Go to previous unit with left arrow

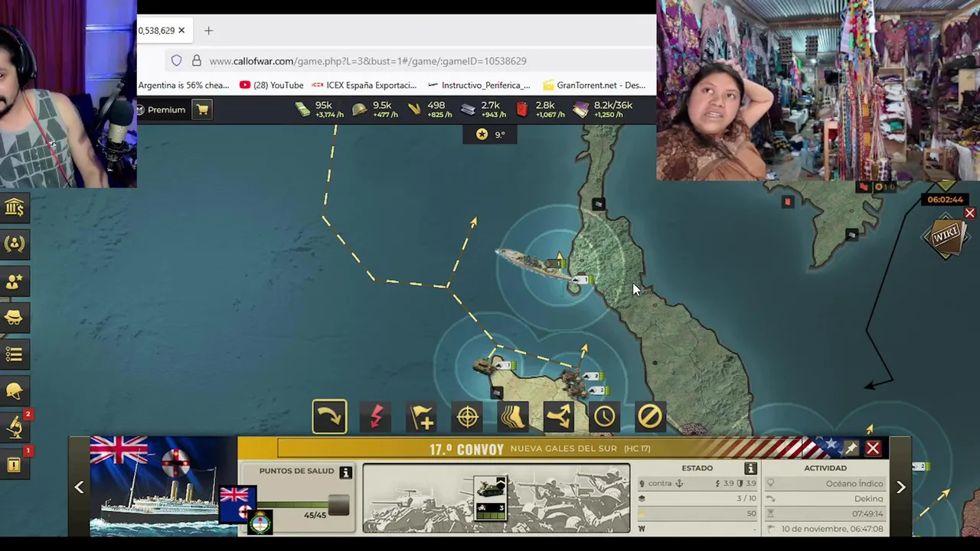[79, 487]
